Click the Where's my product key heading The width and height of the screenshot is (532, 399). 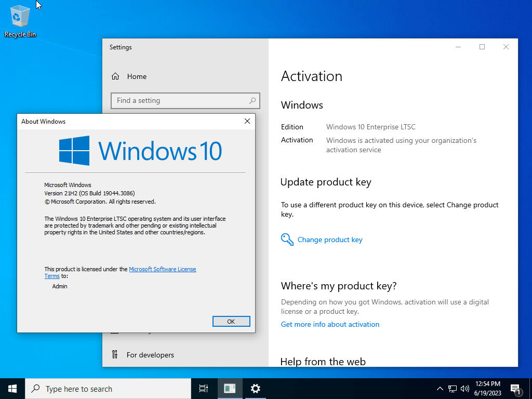tap(339, 286)
